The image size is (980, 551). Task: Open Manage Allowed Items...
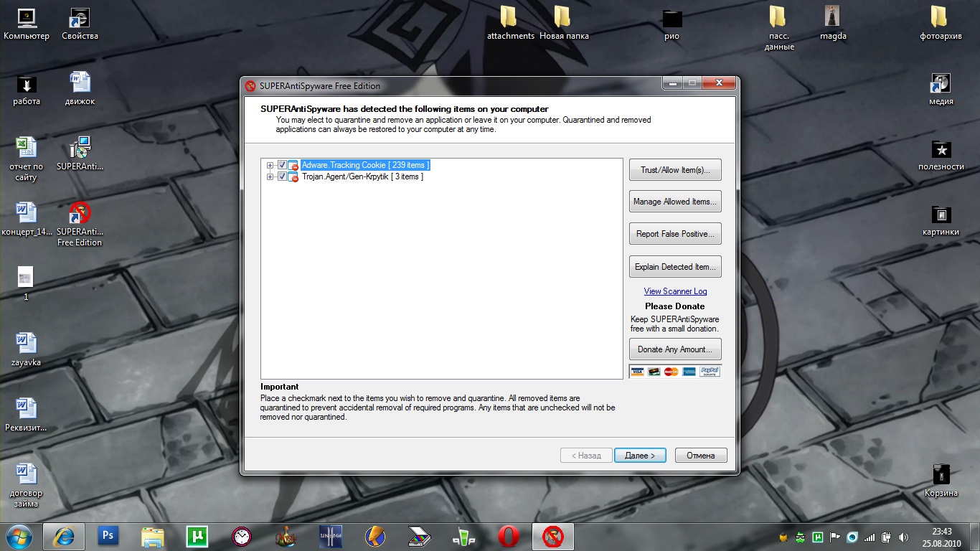675,202
